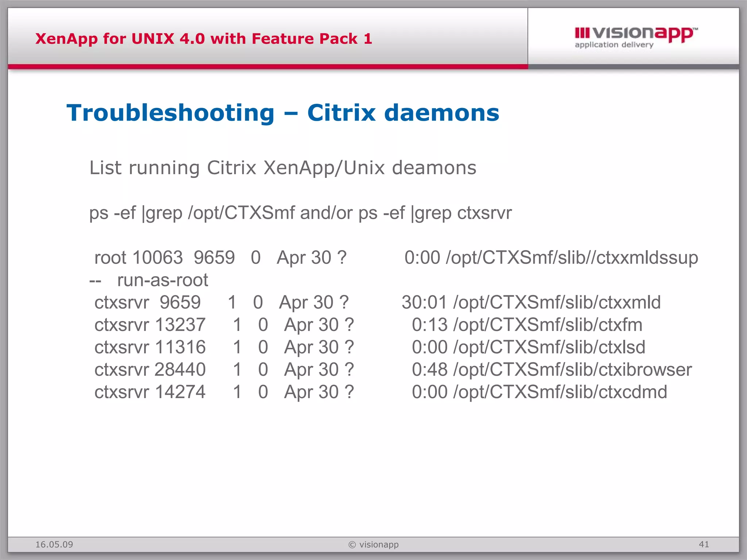Click the 'ps -ef |grep /opt/CTXSmf' command line
The width and height of the screenshot is (747, 560).
(301, 213)
